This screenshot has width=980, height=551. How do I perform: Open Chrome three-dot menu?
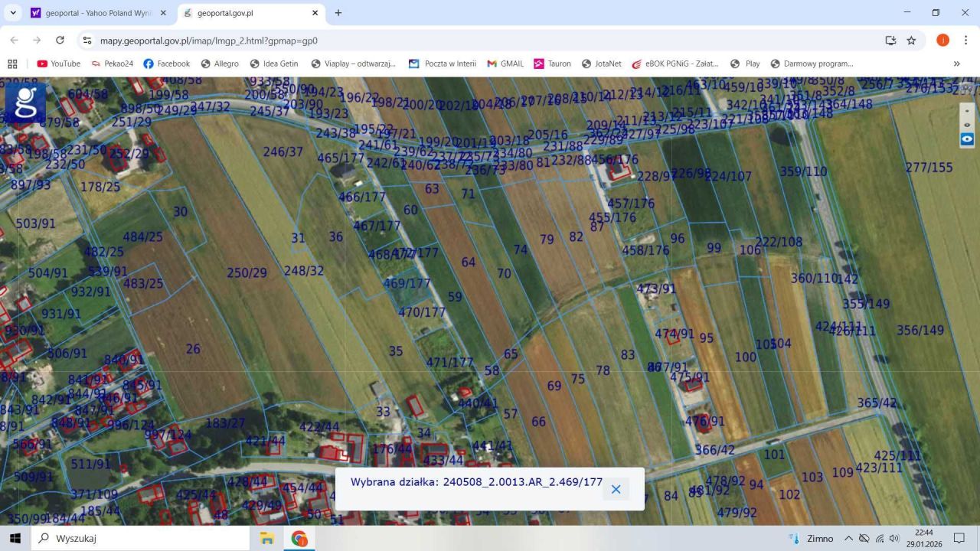(x=965, y=41)
